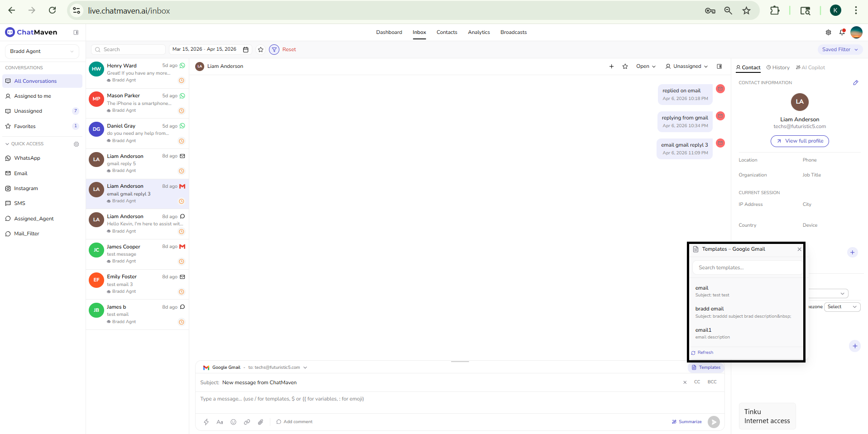This screenshot has height=434, width=868.
Task: Star the Liam Anderson conversation
Action: tap(625, 67)
